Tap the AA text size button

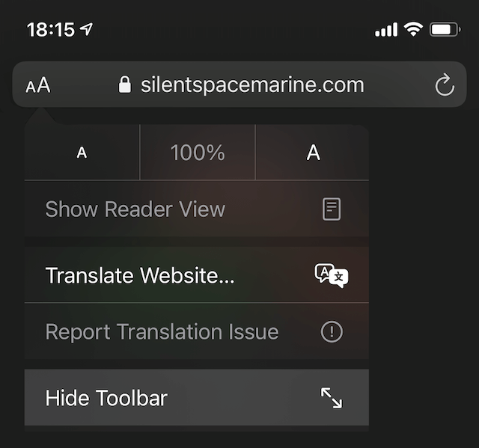click(38, 85)
